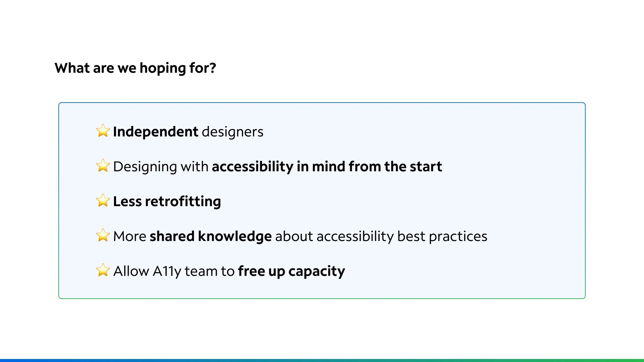Select the phrase accessibility in mind from the start
The height and width of the screenshot is (362, 644).
pos(327,167)
